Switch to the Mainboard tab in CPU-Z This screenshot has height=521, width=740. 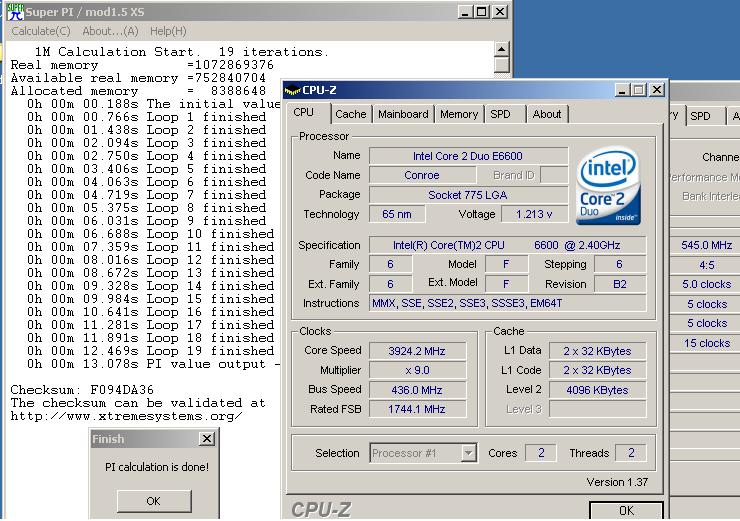(x=403, y=114)
